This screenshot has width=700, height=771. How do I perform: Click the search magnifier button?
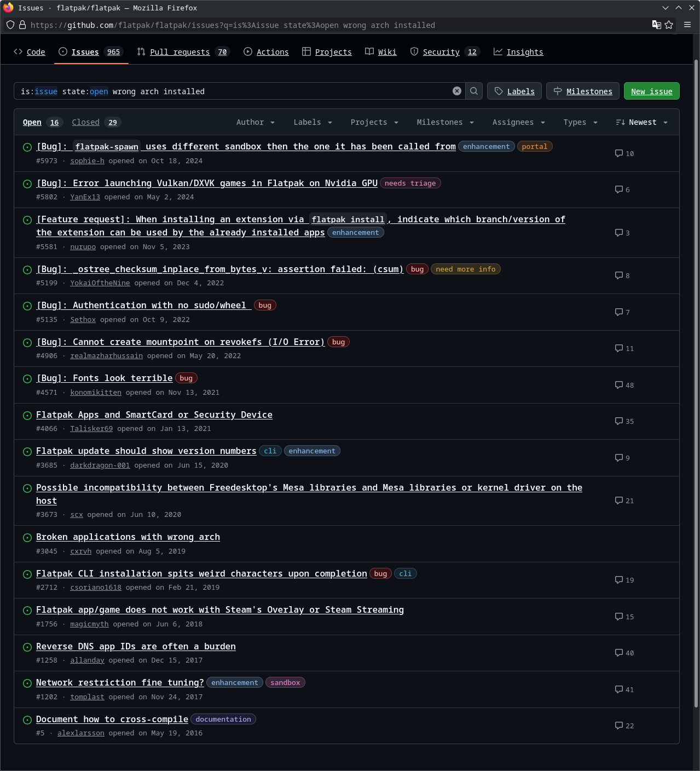[474, 91]
